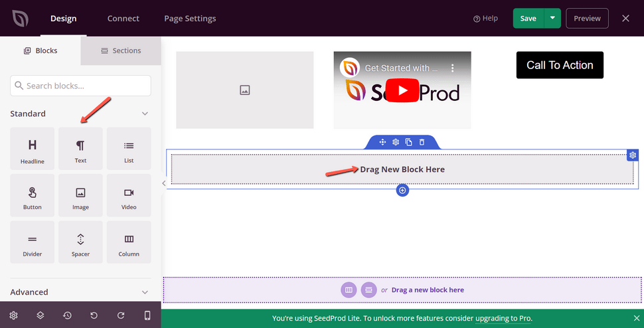
Task: Open the Help link
Action: point(485,19)
